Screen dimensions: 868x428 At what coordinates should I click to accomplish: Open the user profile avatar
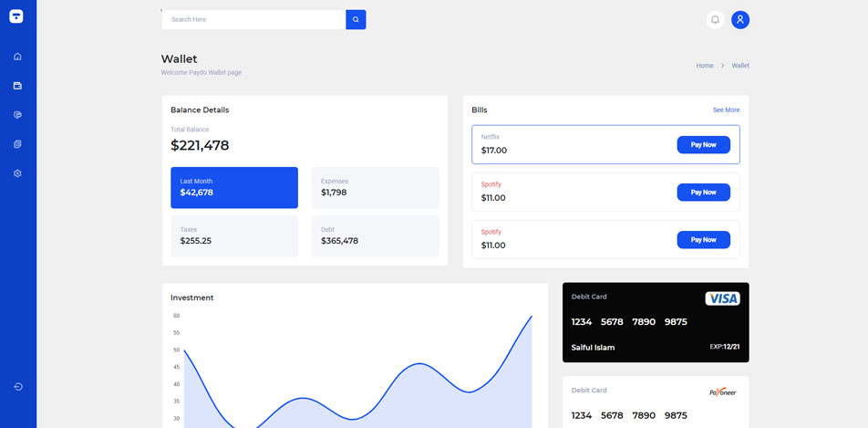coord(740,19)
